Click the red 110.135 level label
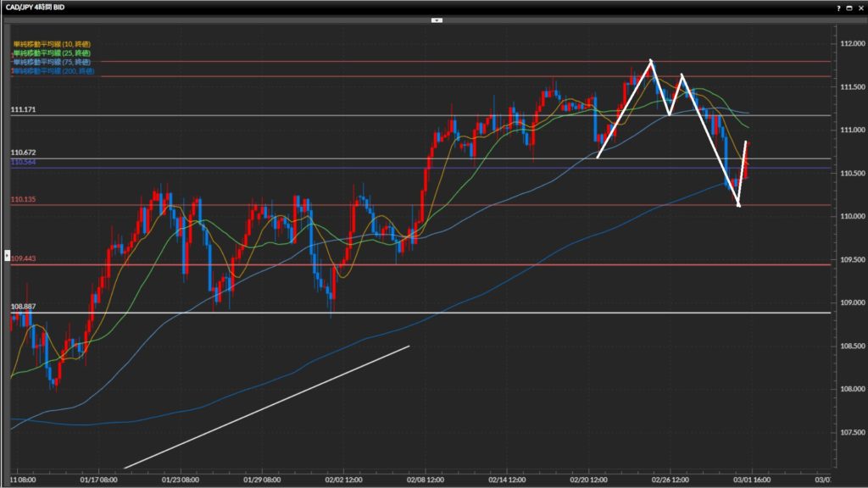The image size is (868, 488). [23, 199]
